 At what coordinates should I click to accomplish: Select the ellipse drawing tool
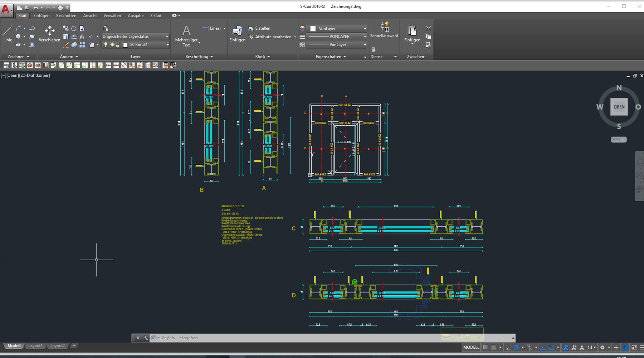tap(18, 45)
